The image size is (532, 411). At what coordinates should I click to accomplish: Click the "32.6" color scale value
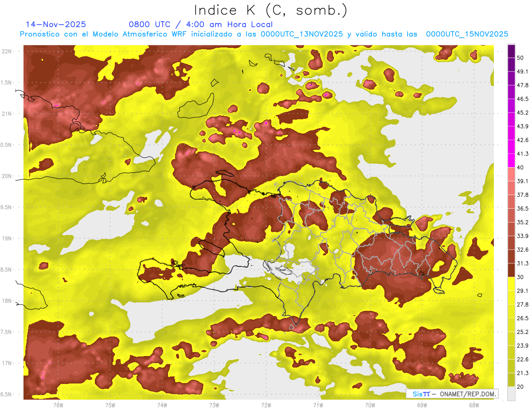point(523,250)
